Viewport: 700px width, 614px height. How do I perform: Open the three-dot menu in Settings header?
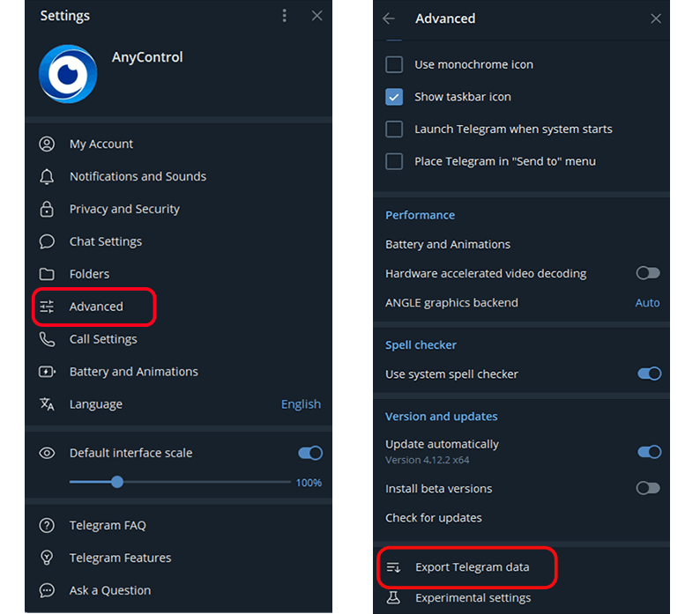pos(284,16)
